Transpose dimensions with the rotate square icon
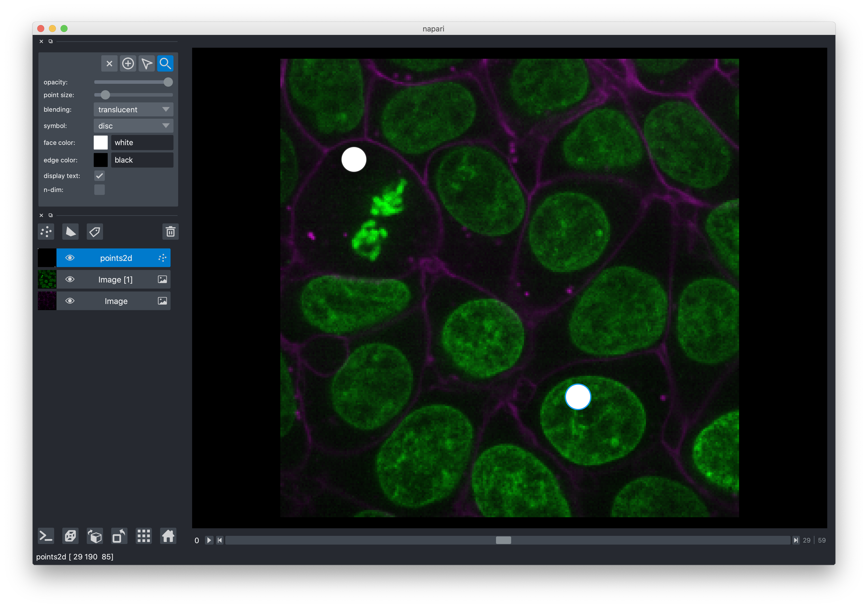 click(119, 536)
